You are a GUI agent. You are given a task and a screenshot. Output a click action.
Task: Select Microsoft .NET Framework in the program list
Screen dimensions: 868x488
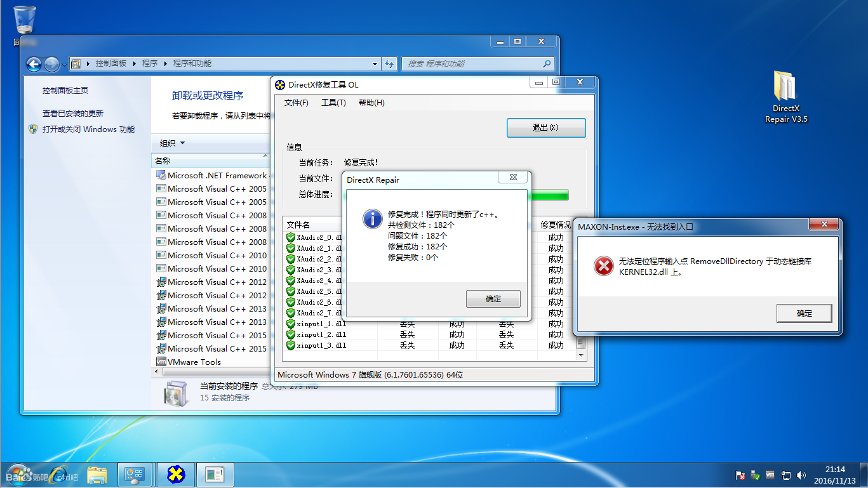click(213, 175)
